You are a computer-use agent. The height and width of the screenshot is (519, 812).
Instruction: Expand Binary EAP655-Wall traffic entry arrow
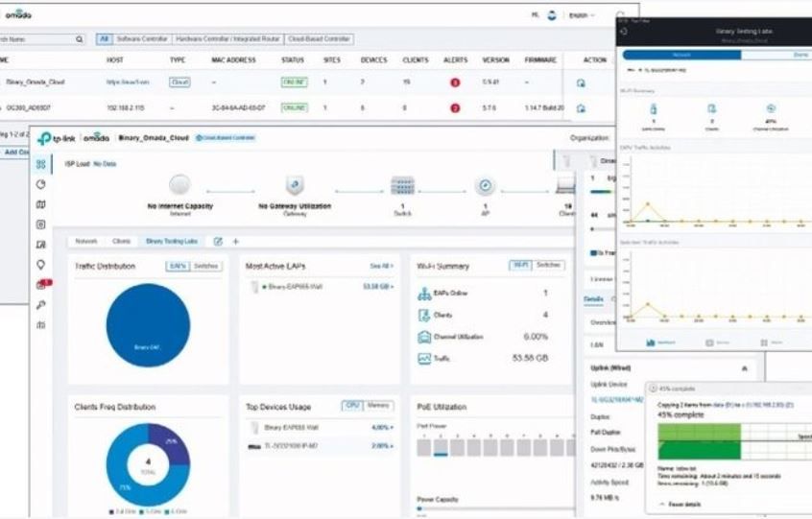[x=392, y=287]
